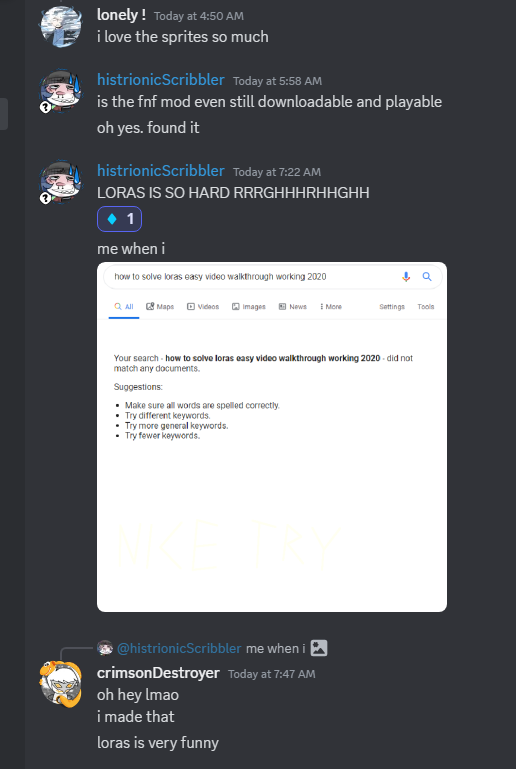Select the Images tab in the search image

(249, 307)
